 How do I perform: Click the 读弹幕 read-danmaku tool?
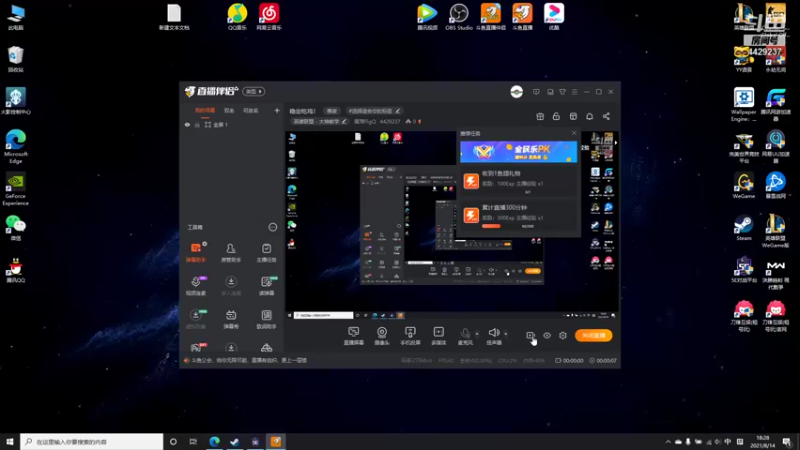266,286
